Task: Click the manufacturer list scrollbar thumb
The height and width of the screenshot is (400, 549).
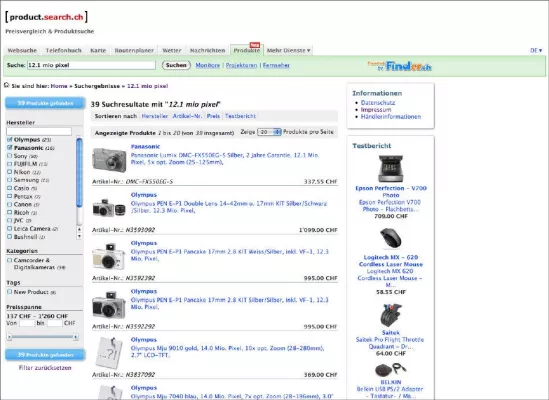Action: (x=79, y=172)
